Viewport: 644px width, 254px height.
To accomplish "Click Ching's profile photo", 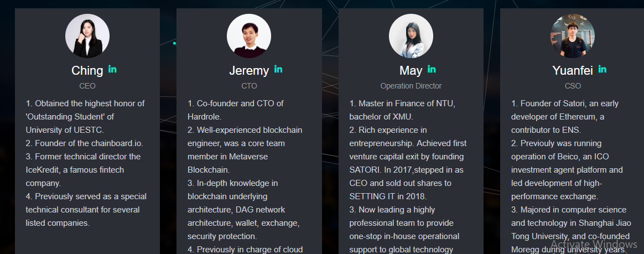I will 87,36.
